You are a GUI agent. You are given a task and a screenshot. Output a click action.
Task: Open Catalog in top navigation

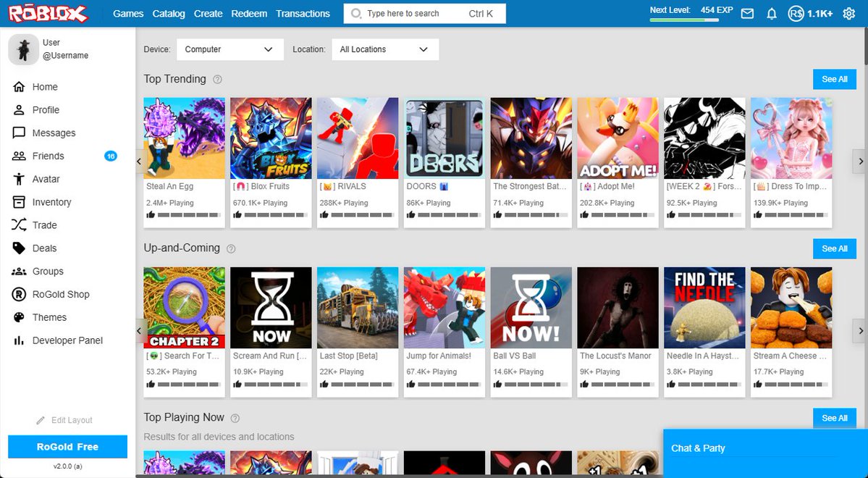[x=169, y=14]
